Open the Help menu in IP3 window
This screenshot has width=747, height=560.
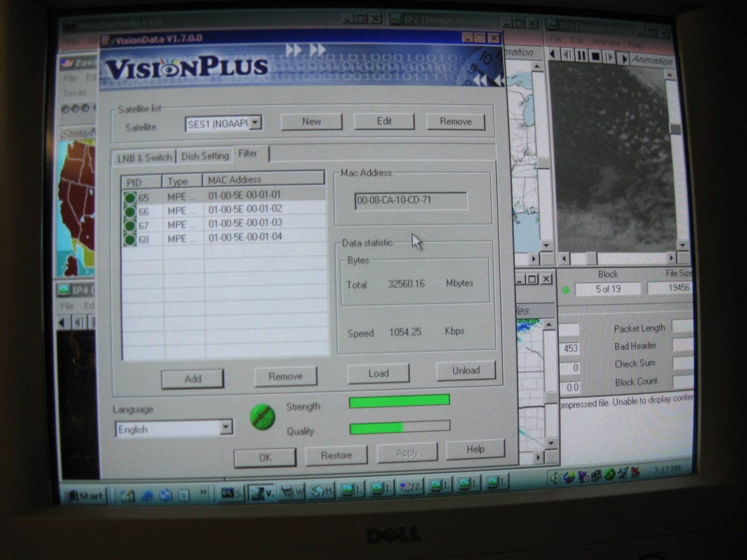[635, 44]
